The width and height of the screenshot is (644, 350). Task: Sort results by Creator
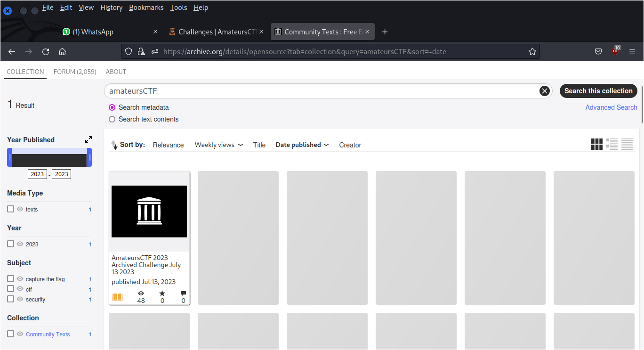pyautogui.click(x=350, y=145)
